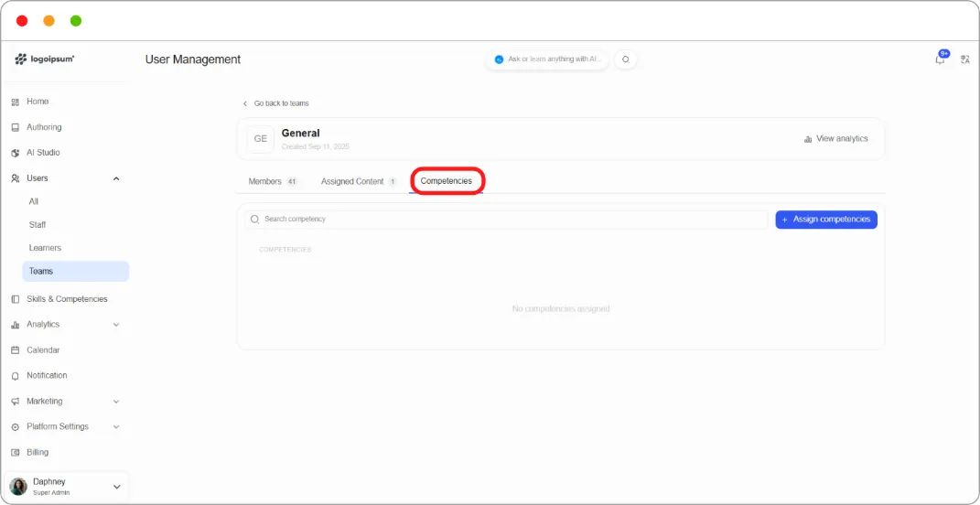Click the Billing wallet icon
The width and height of the screenshot is (980, 505).
click(x=16, y=453)
